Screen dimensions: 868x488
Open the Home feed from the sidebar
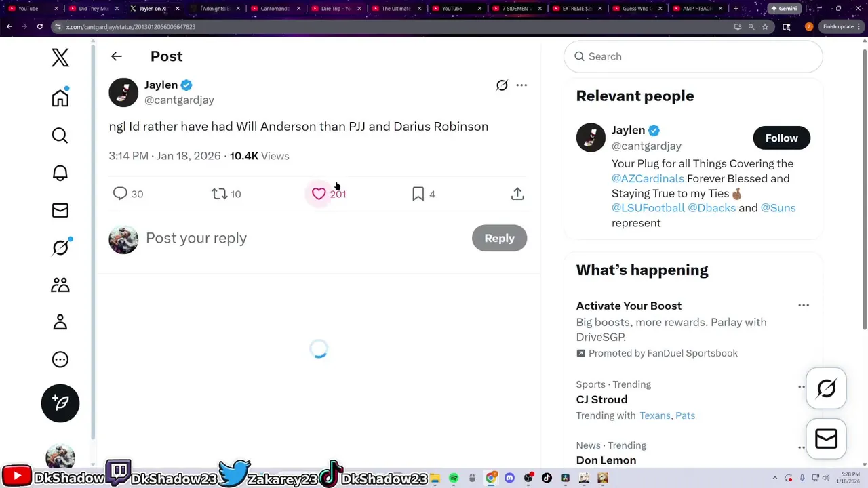[60, 98]
